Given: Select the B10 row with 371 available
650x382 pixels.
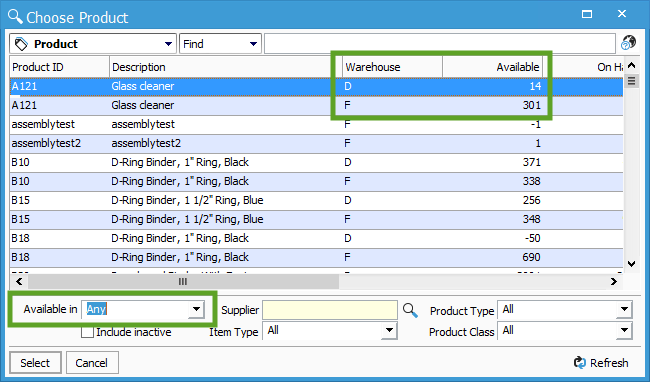Looking at the screenshot, I should (316, 162).
